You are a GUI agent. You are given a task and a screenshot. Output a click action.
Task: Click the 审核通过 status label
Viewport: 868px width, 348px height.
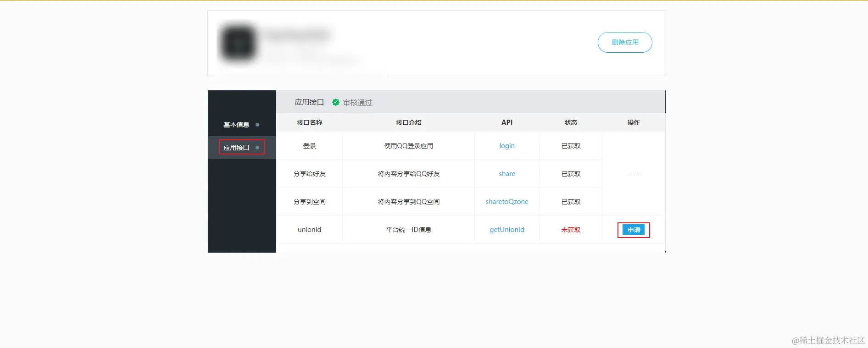click(x=358, y=102)
